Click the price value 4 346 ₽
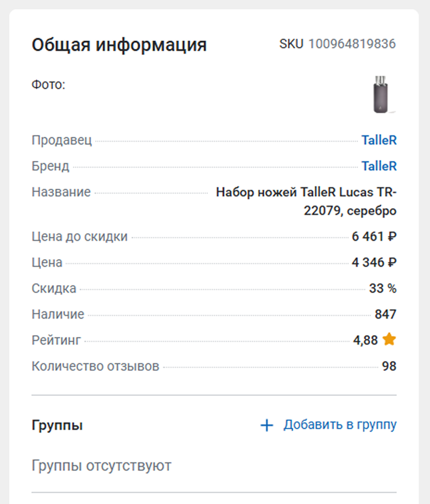Image resolution: width=430 pixels, height=504 pixels. (x=374, y=263)
